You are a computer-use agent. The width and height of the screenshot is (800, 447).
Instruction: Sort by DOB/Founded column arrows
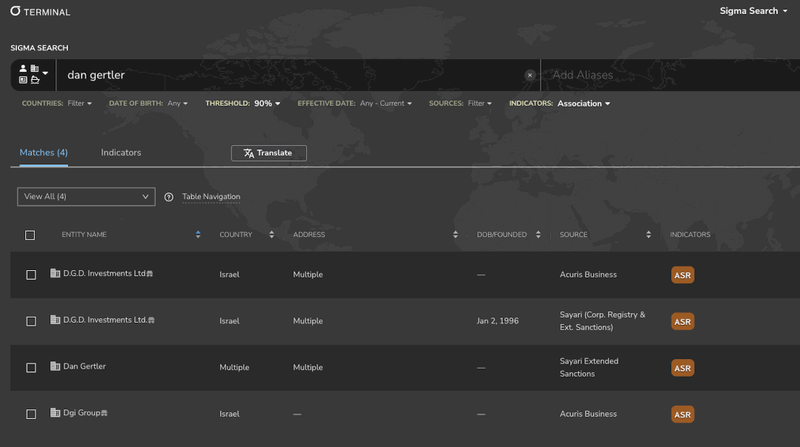(538, 235)
